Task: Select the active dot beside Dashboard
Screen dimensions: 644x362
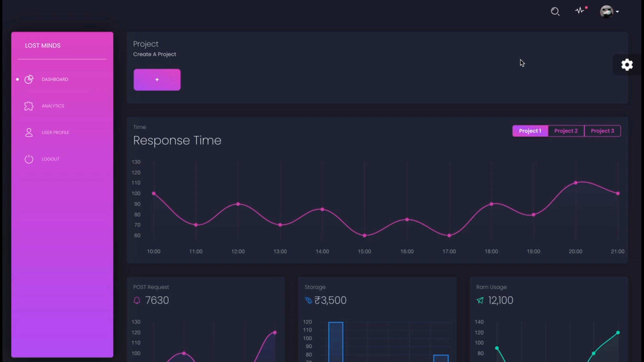Action: click(17, 79)
